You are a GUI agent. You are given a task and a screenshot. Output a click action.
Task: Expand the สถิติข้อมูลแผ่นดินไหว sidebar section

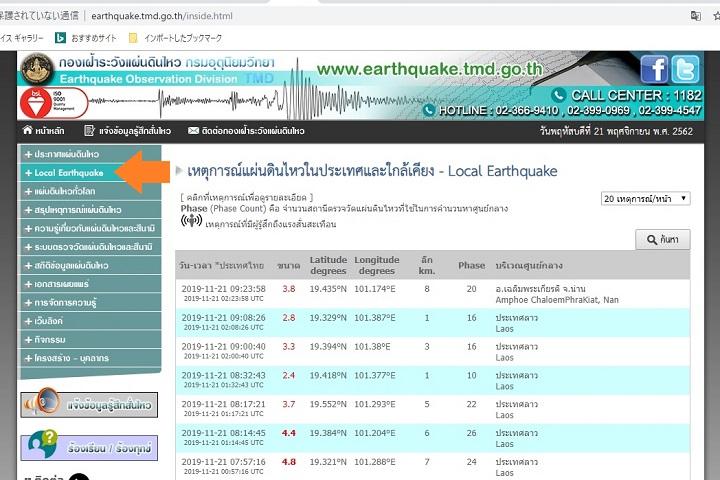(72, 265)
